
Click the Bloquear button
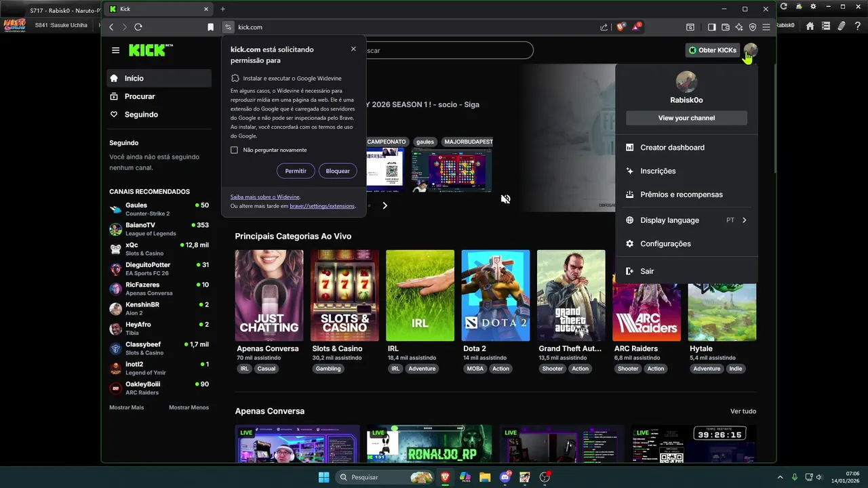coord(338,171)
